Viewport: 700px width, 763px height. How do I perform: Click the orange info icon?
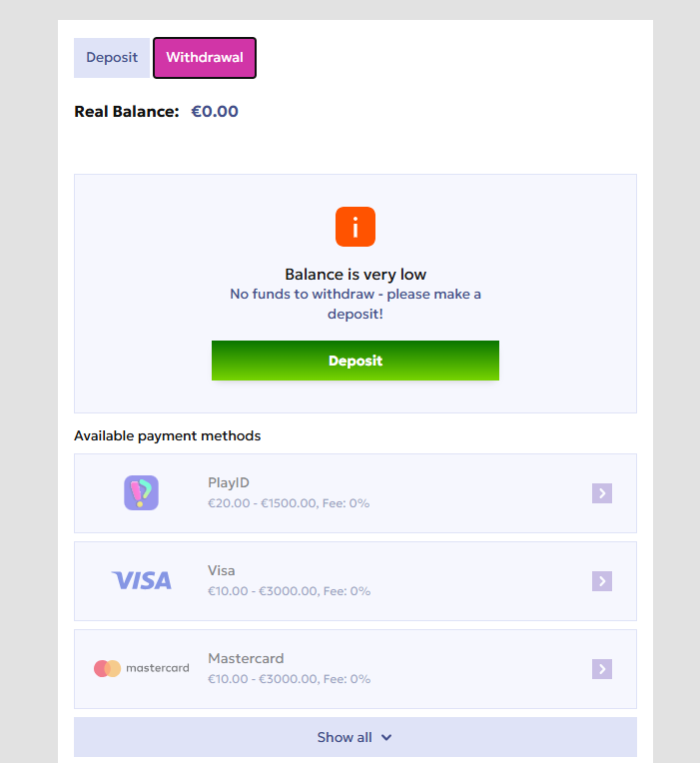coord(355,227)
